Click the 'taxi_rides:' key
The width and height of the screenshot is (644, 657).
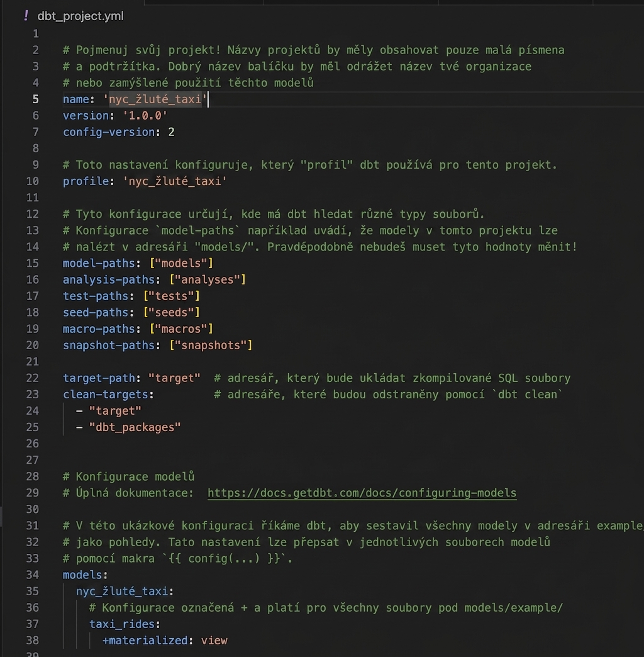[x=125, y=624]
